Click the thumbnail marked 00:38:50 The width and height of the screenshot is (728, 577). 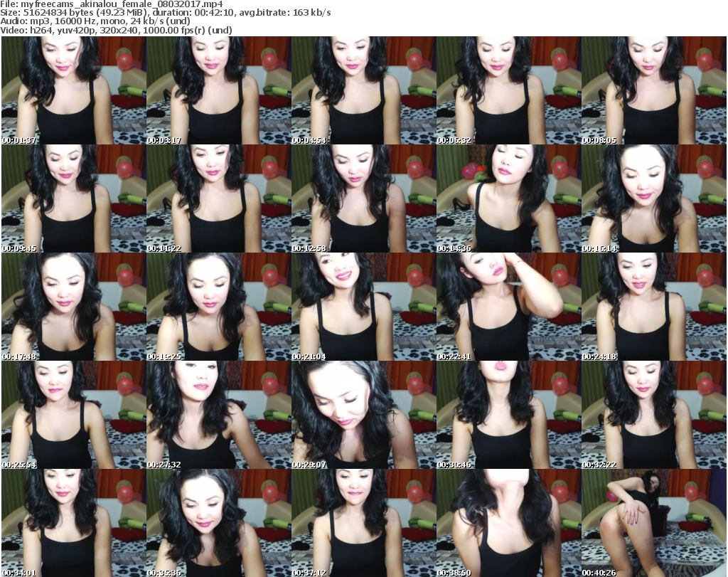(509, 523)
